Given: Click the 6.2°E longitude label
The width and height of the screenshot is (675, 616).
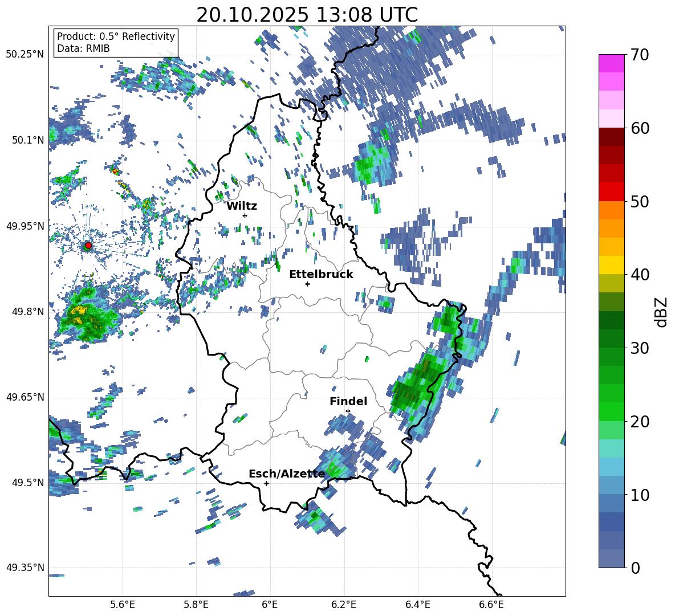Looking at the screenshot, I should tap(344, 605).
